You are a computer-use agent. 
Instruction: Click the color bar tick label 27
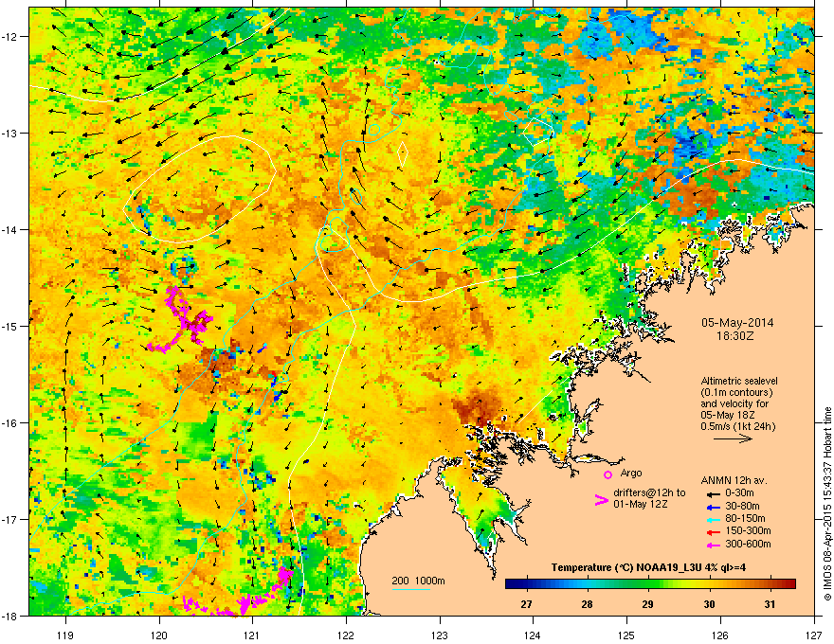(x=526, y=604)
